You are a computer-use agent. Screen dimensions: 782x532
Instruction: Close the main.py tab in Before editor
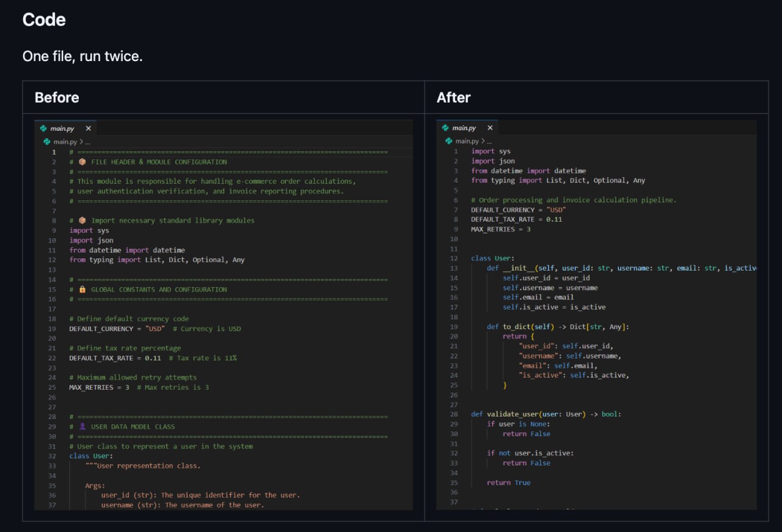(88, 128)
